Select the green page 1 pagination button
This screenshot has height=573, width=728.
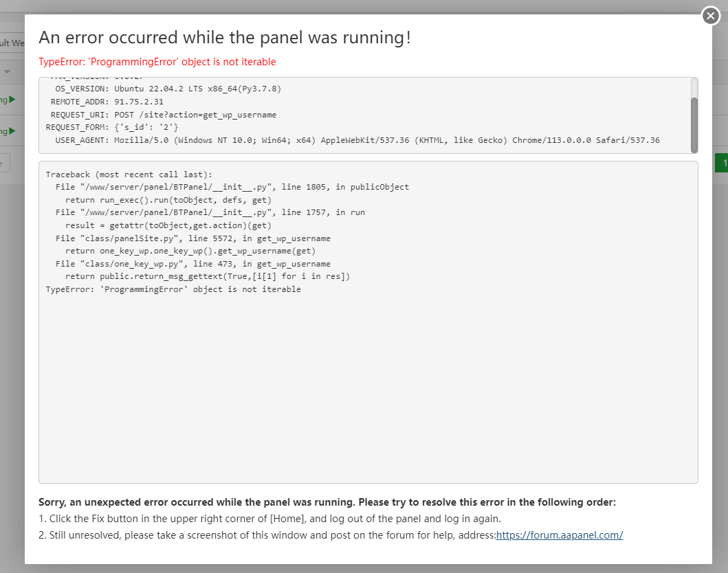(723, 163)
